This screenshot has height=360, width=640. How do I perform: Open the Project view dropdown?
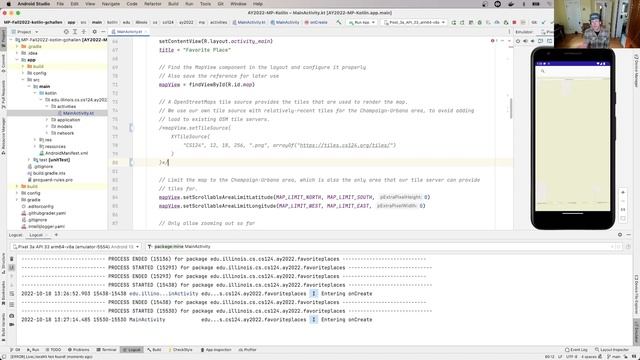[25, 31]
